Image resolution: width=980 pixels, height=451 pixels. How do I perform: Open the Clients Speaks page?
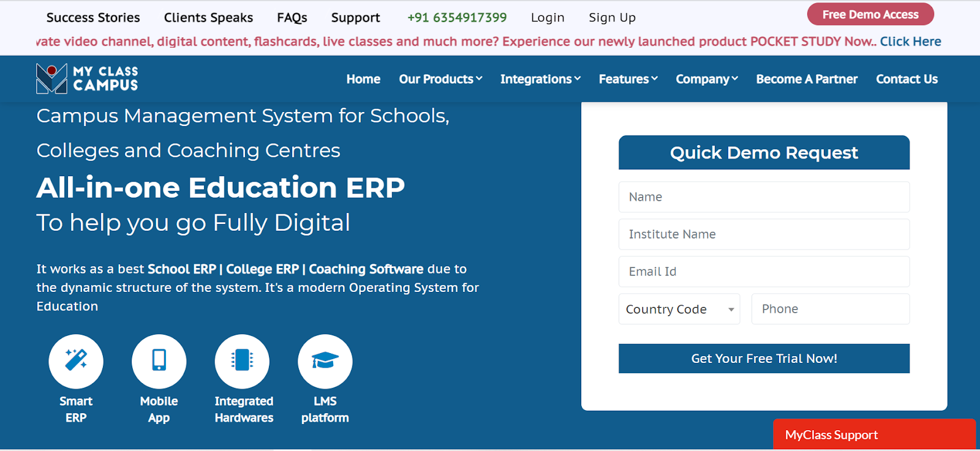click(x=208, y=18)
